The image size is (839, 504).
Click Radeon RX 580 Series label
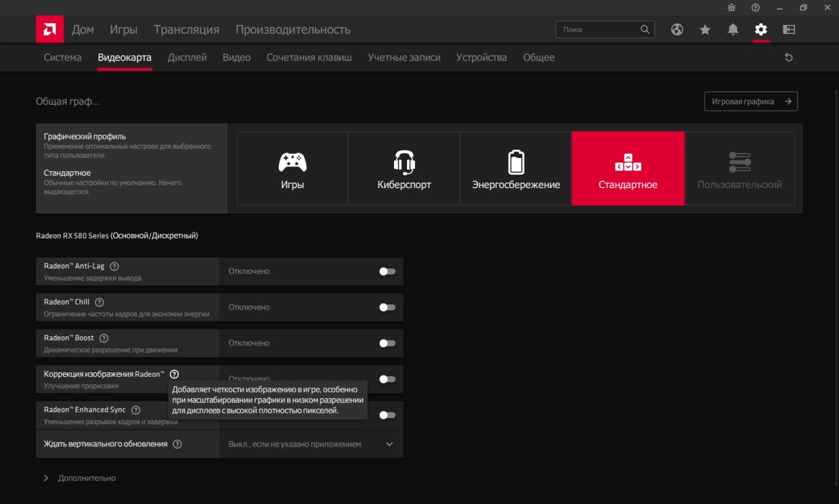click(x=117, y=235)
